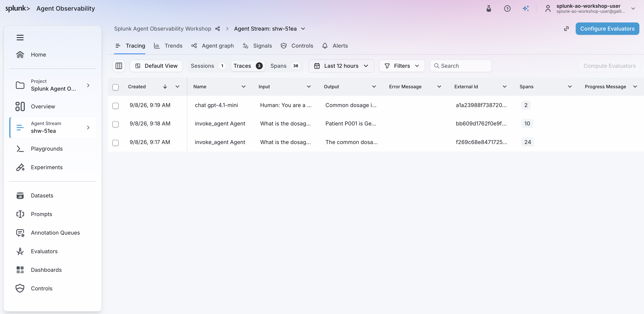The height and width of the screenshot is (314, 644).
Task: Open the Output column menu chevron
Action: click(374, 87)
